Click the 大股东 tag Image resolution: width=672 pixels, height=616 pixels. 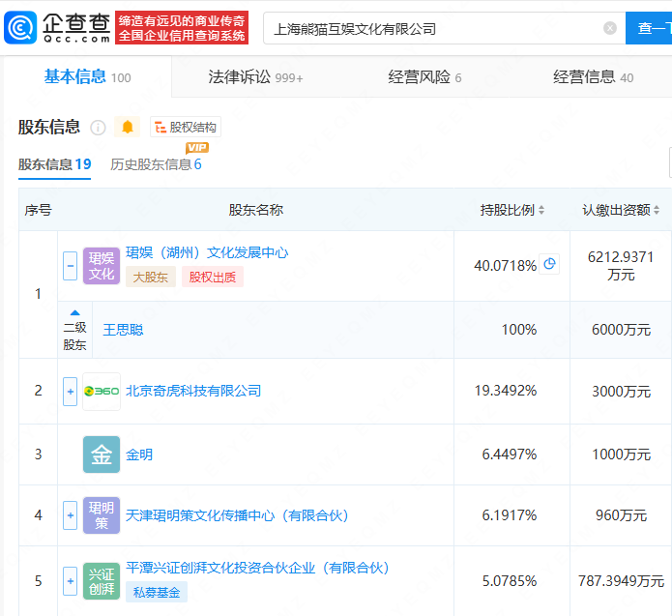point(151,277)
